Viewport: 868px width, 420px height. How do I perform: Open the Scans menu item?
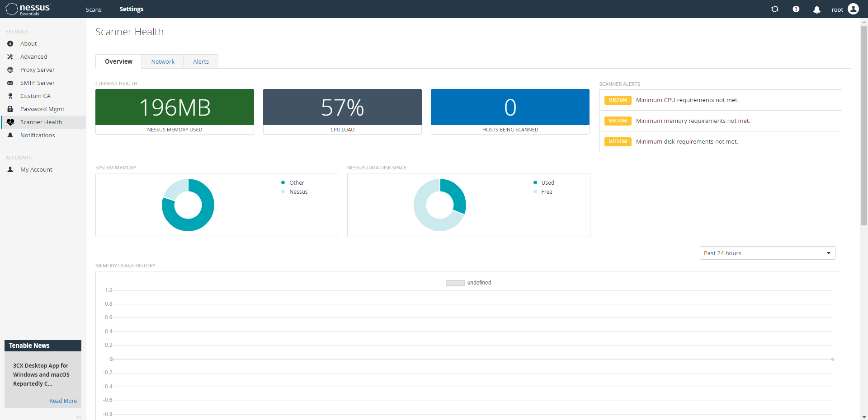(x=94, y=9)
